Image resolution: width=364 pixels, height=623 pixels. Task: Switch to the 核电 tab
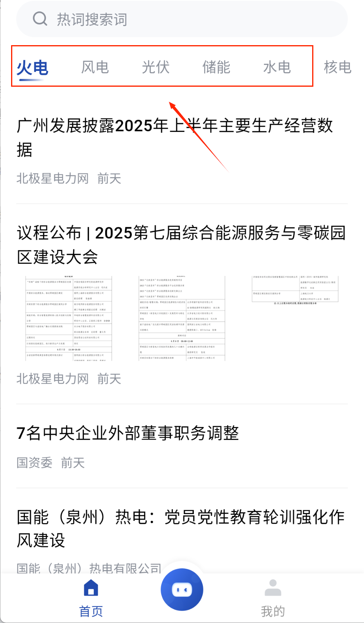point(337,67)
